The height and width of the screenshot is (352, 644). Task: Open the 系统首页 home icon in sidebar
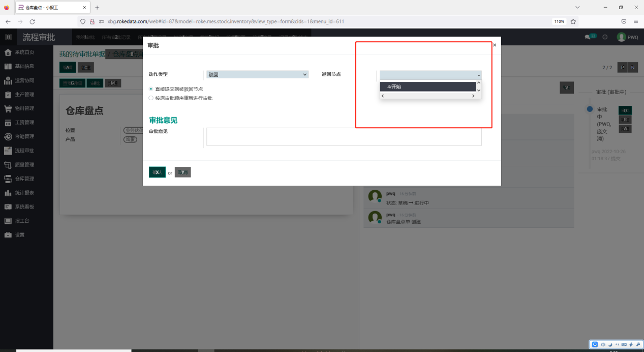(8, 52)
